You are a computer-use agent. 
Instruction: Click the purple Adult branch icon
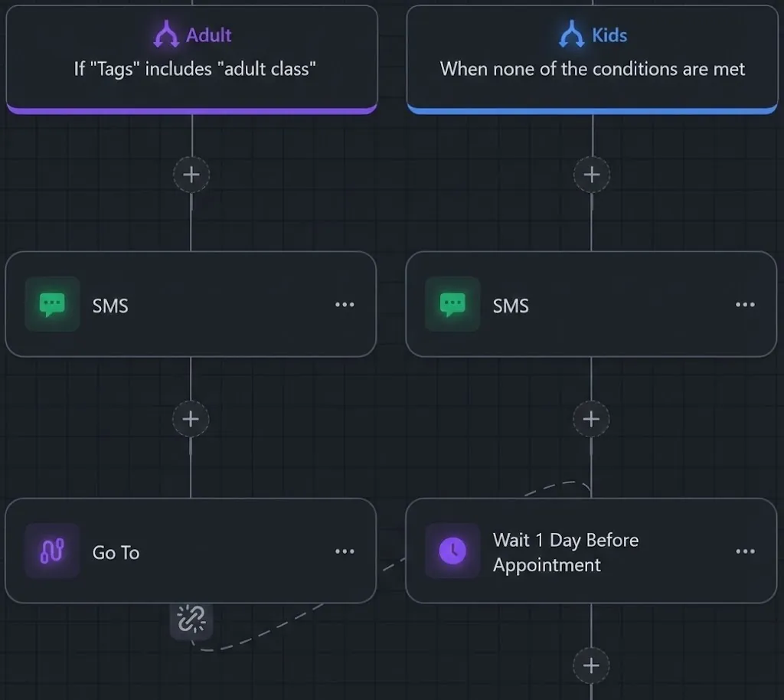[x=166, y=34]
